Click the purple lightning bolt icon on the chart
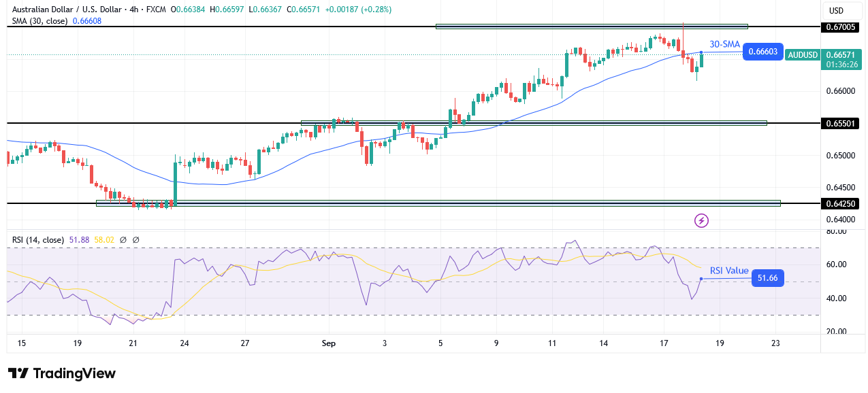The width and height of the screenshot is (868, 393). [x=701, y=219]
